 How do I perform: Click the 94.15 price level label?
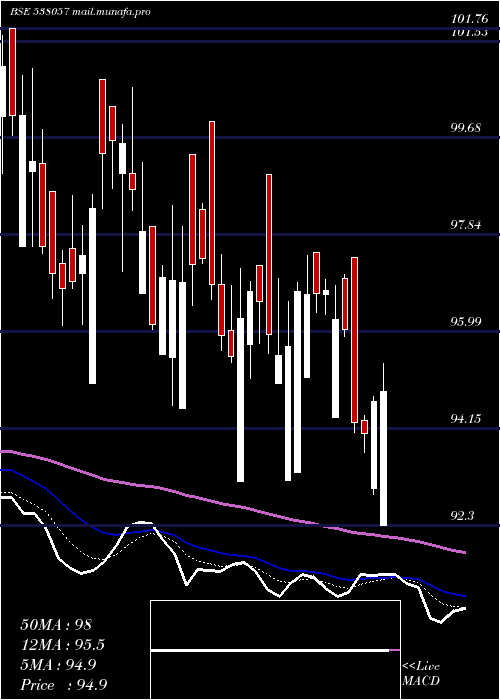[x=466, y=418]
